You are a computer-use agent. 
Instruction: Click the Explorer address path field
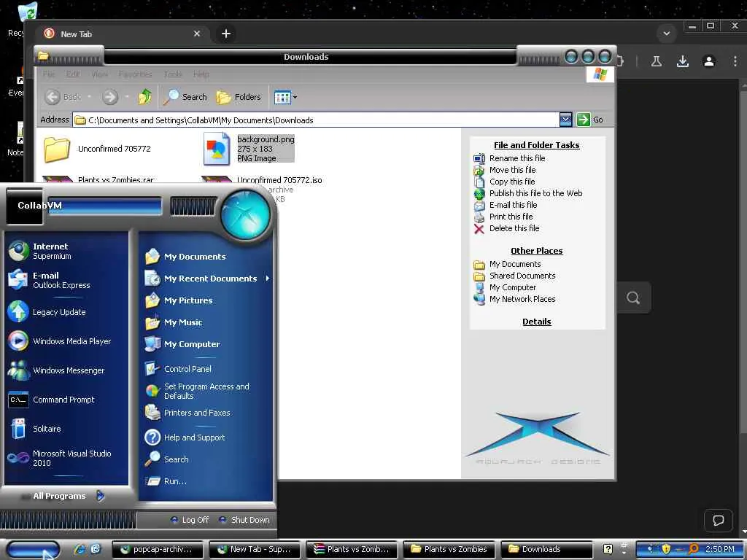coord(317,120)
